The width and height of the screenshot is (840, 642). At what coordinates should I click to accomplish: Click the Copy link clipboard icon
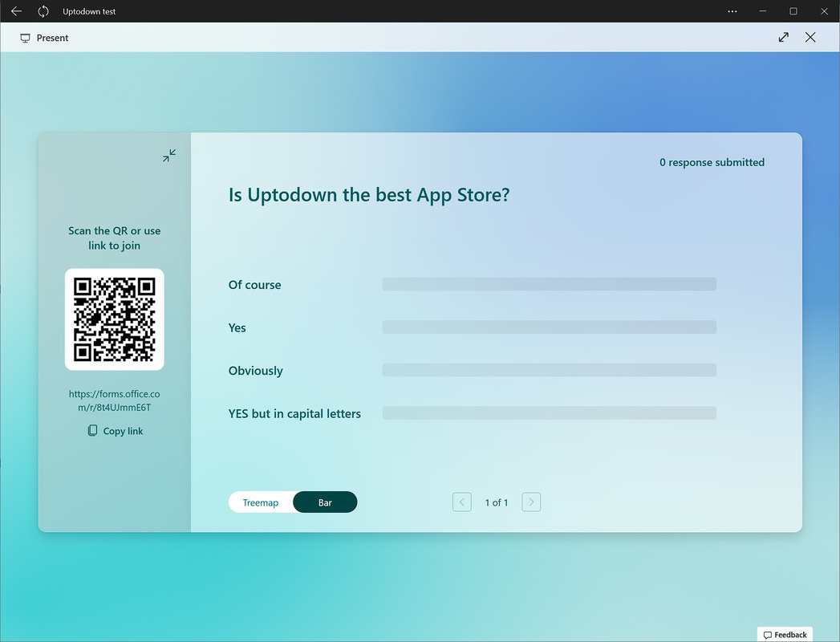pos(93,430)
